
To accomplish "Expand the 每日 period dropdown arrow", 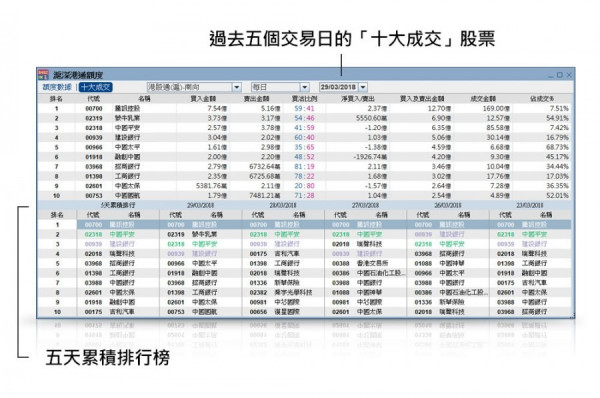I will pos(305,87).
